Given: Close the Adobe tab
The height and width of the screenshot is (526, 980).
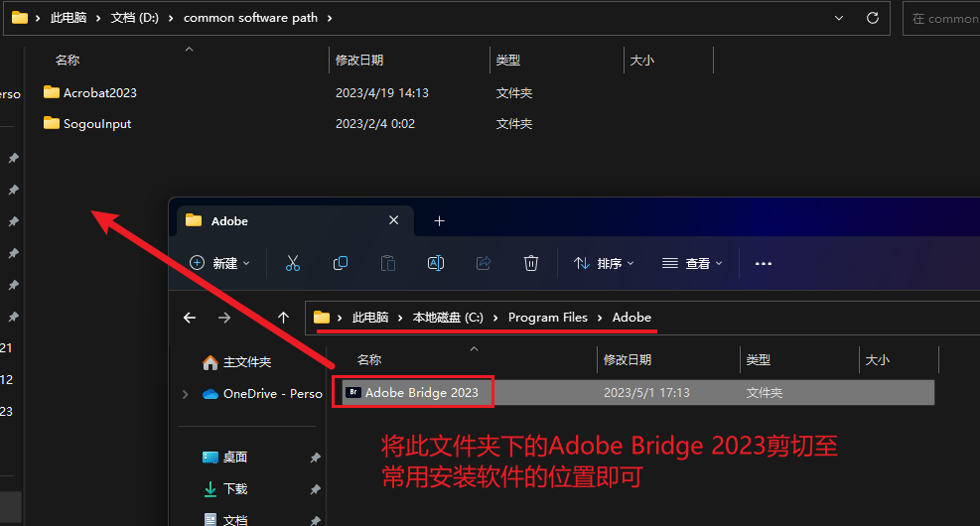Looking at the screenshot, I should (394, 220).
